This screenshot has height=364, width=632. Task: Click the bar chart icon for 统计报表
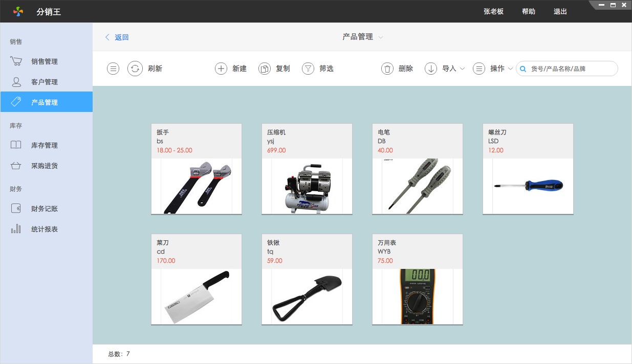pos(16,229)
